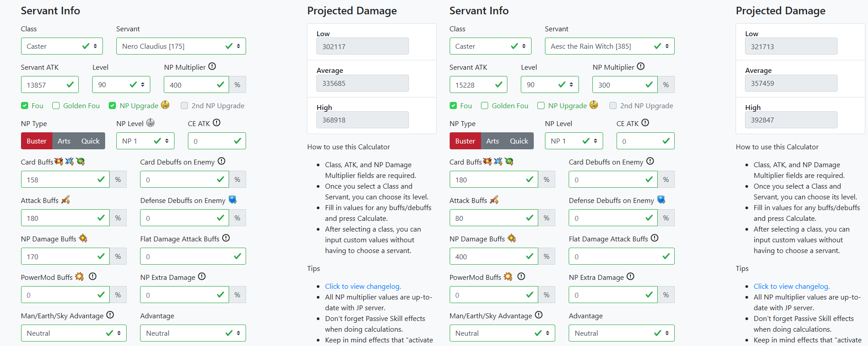This screenshot has width=868, height=346.
Task: Click PowerMod Buffs info icon in Aesc panel
Action: (x=521, y=276)
